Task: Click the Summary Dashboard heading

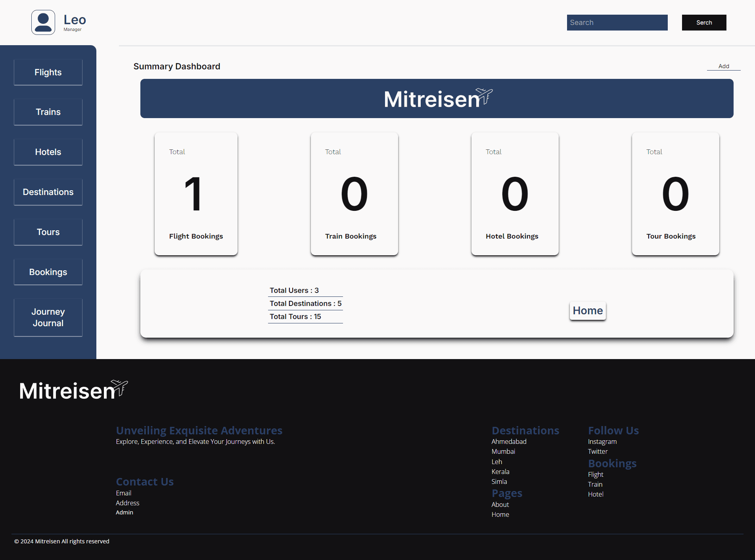Action: (x=177, y=67)
